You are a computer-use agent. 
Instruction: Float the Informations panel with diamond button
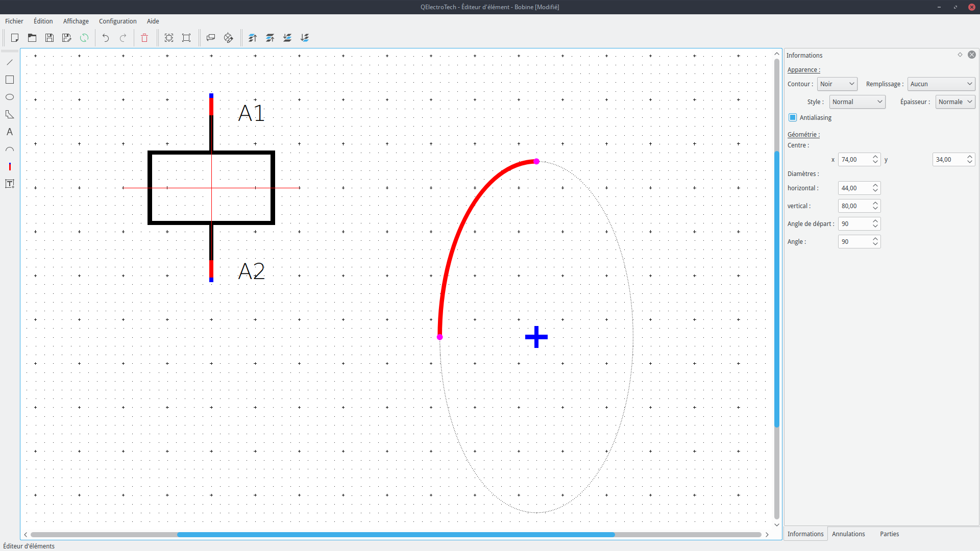[x=960, y=55]
